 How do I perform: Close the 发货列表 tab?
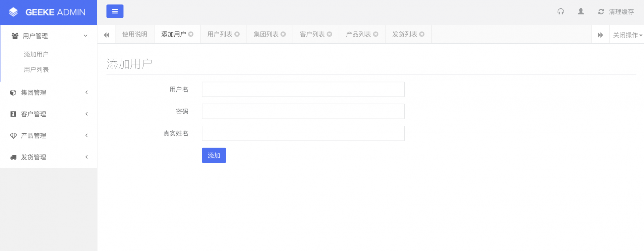[x=422, y=34]
